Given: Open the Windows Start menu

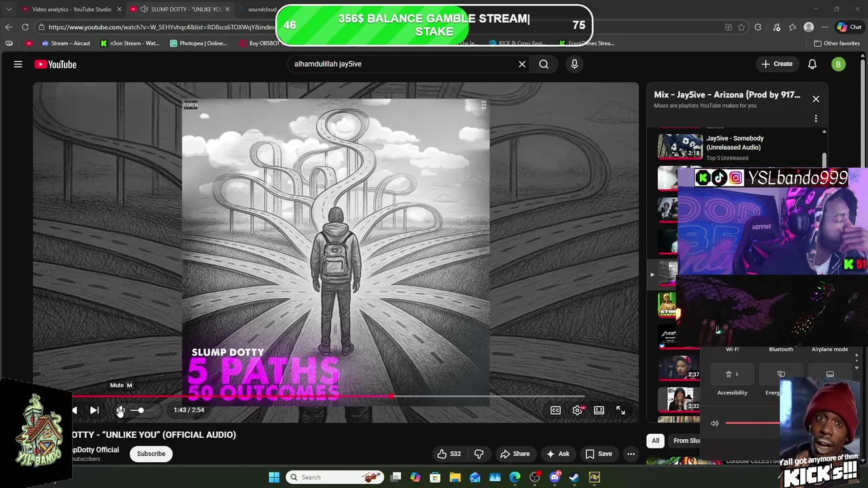Looking at the screenshot, I should 274,477.
